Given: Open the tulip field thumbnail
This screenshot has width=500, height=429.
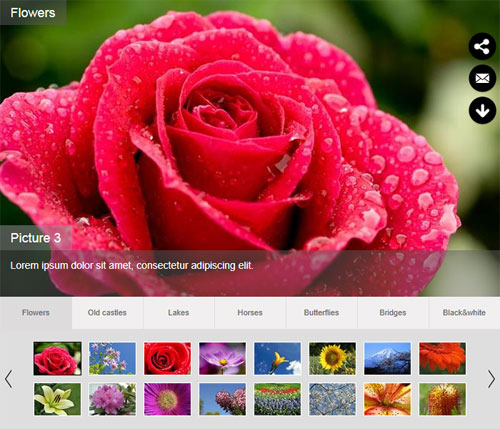Looking at the screenshot, I should pos(277,399).
